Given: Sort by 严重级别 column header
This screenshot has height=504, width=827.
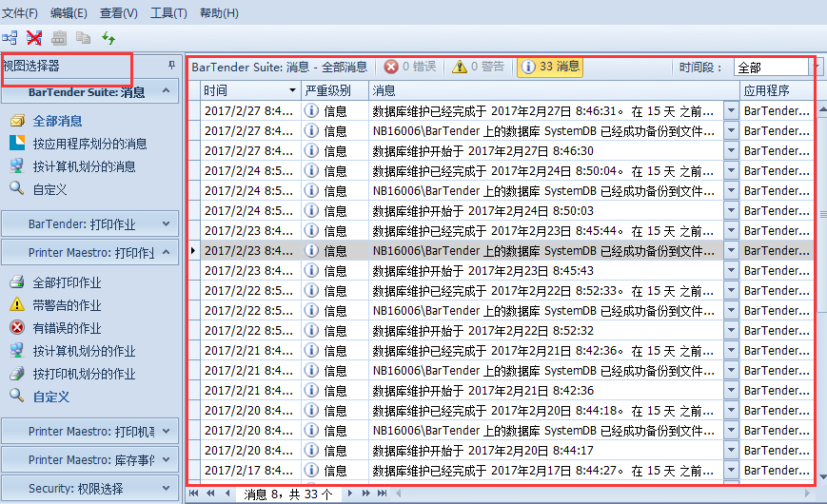Looking at the screenshot, I should [x=334, y=90].
